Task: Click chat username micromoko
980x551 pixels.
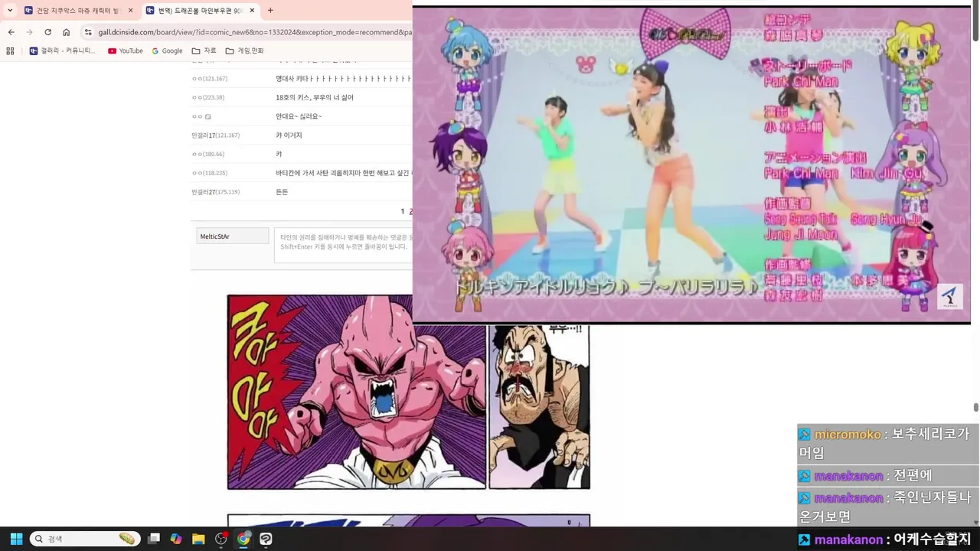Action: pyautogui.click(x=848, y=434)
